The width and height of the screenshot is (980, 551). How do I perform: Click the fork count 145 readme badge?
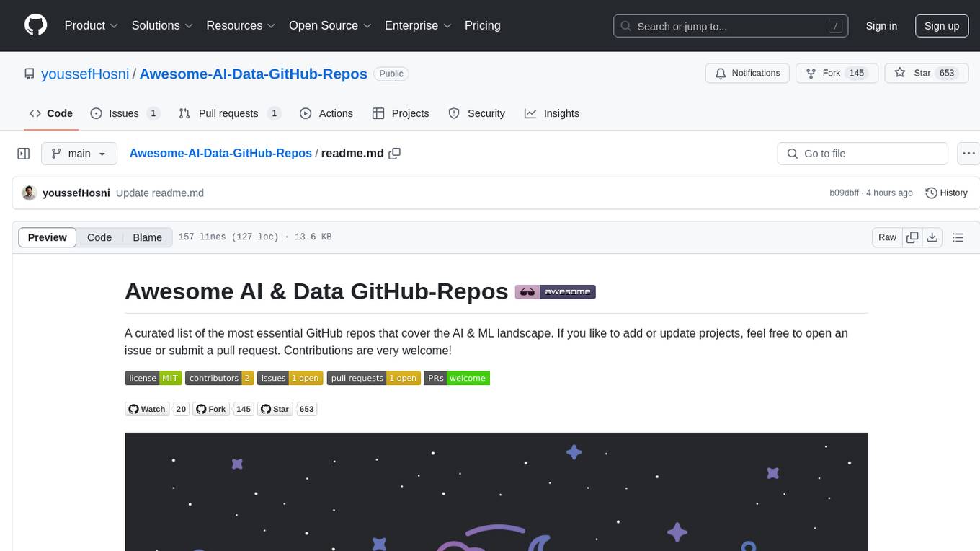tap(244, 409)
